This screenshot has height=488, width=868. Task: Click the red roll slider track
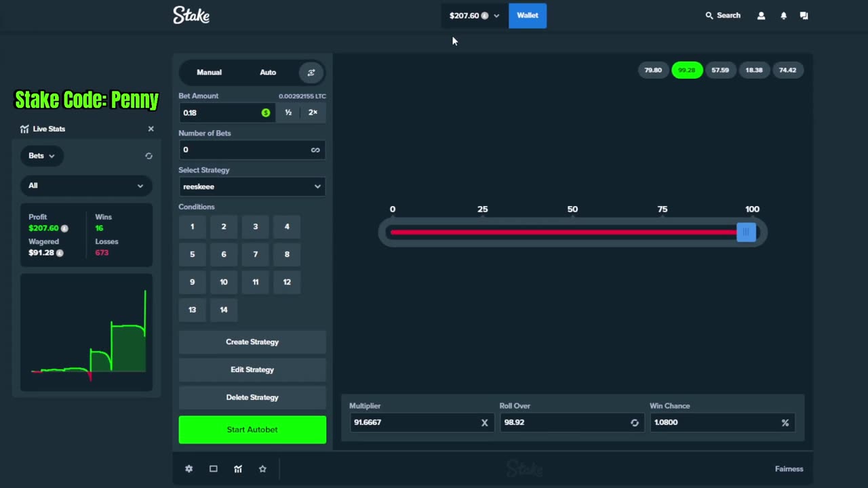pyautogui.click(x=564, y=232)
